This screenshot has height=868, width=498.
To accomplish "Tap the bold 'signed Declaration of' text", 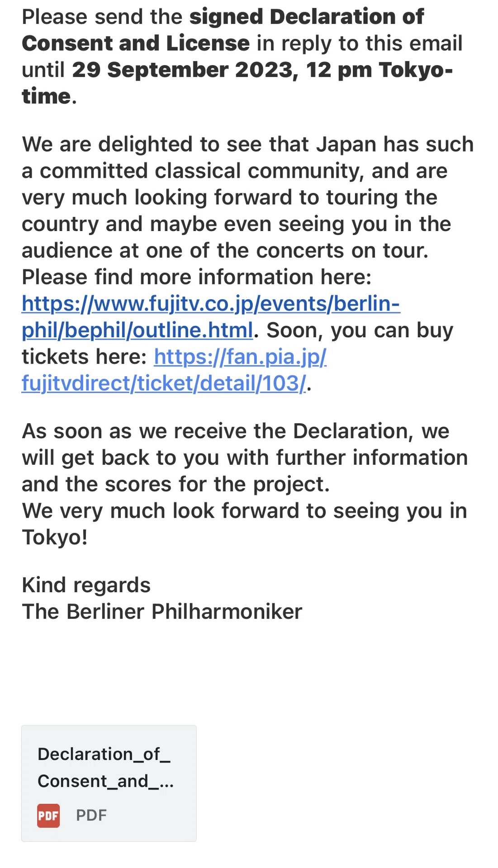I will tap(306, 17).
